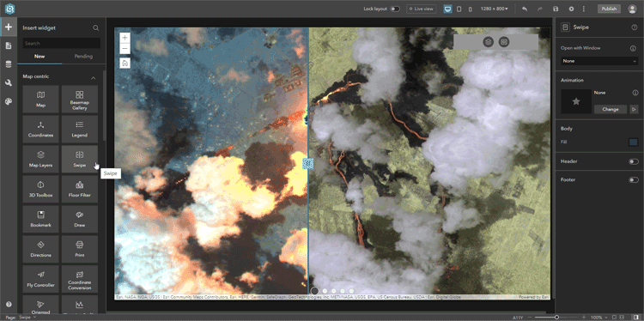Open the Page panel in left sidebar

click(9, 45)
